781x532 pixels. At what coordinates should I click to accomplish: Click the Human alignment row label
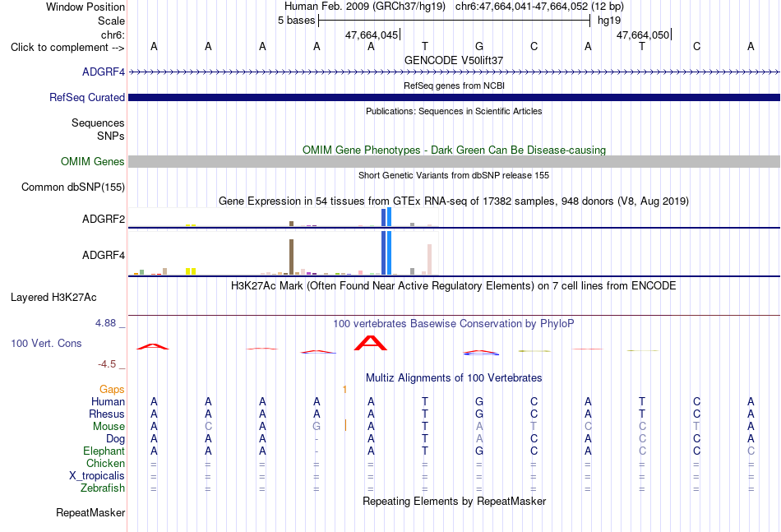(x=108, y=402)
